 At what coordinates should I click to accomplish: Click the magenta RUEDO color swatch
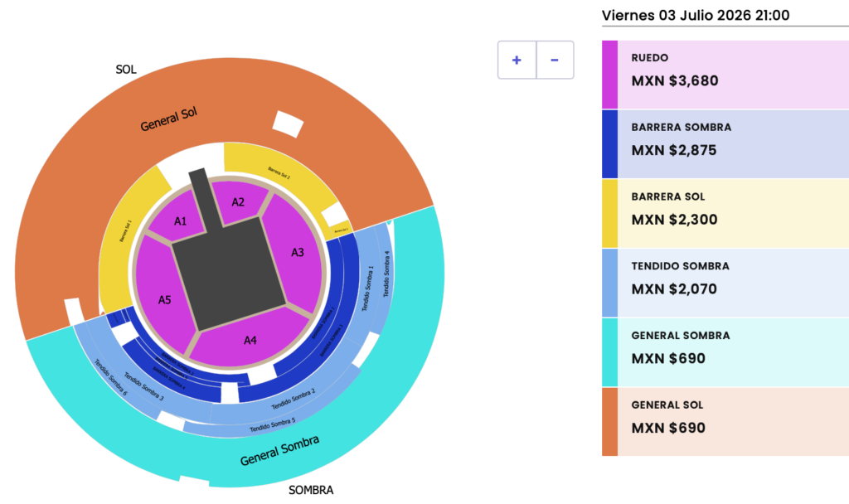(x=609, y=74)
